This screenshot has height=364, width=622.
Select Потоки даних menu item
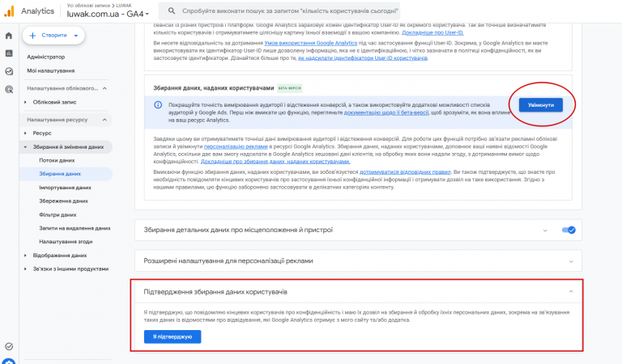click(x=57, y=160)
